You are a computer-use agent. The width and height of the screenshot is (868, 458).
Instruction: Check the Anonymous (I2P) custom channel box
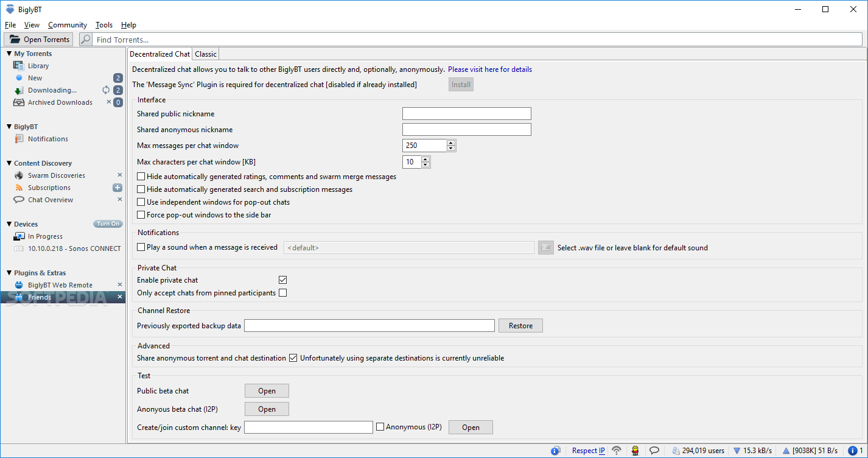pyautogui.click(x=380, y=427)
